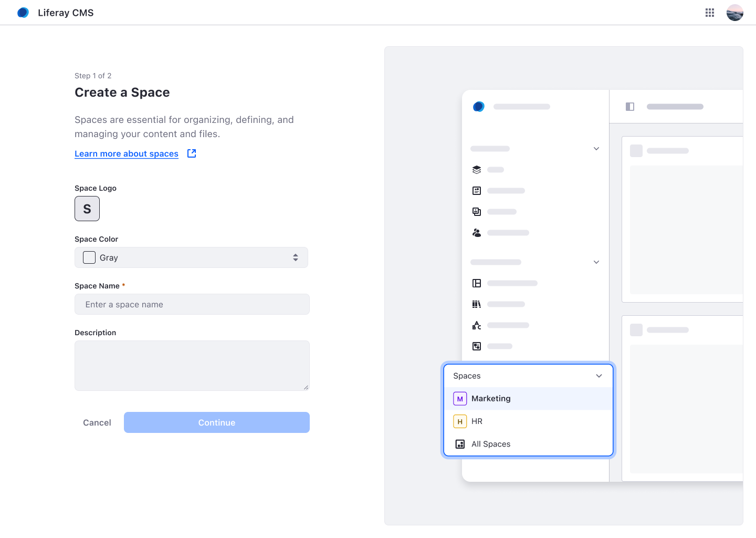This screenshot has width=756, height=538.
Task: Click the "Space Name" field label
Action: 97,286
